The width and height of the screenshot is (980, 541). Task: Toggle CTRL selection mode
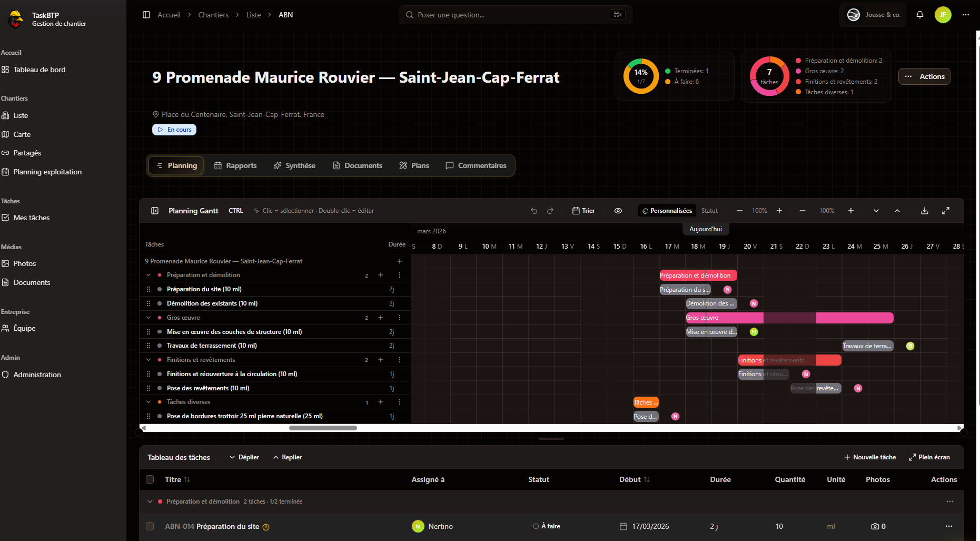click(235, 211)
